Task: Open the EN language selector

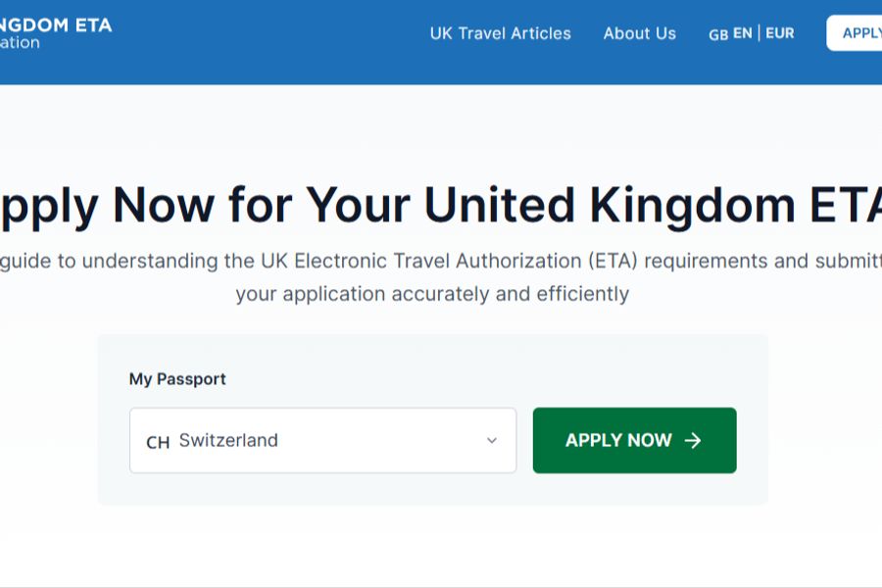Action: click(x=743, y=33)
